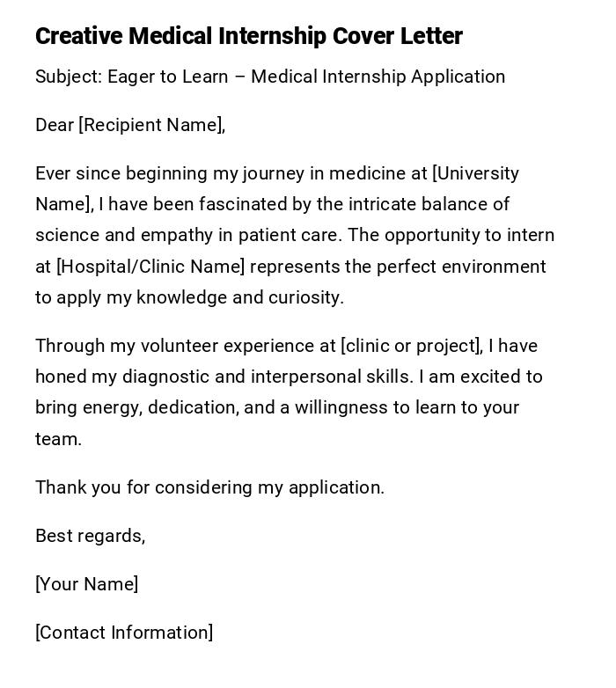Click the word "team." ending second paragraph

[58, 439]
